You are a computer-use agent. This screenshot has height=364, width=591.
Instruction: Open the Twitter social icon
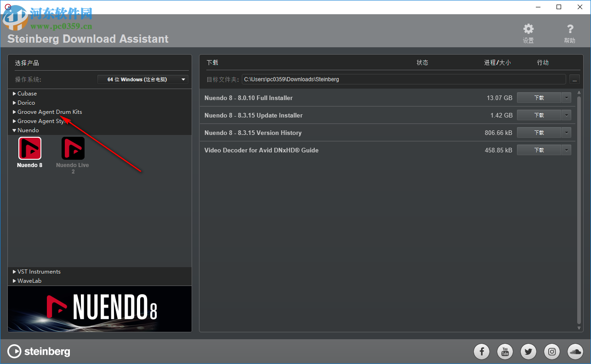(528, 351)
